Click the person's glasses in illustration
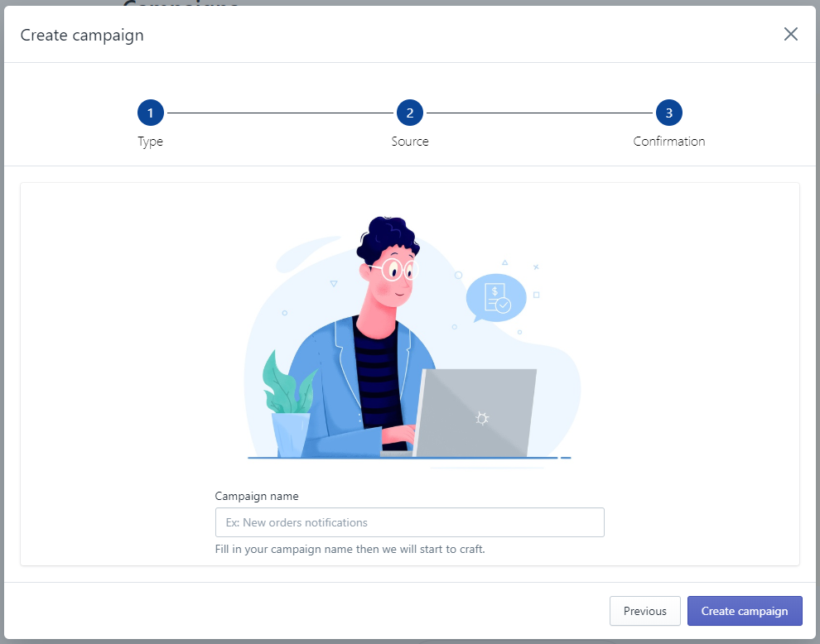The image size is (820, 644). (396, 270)
